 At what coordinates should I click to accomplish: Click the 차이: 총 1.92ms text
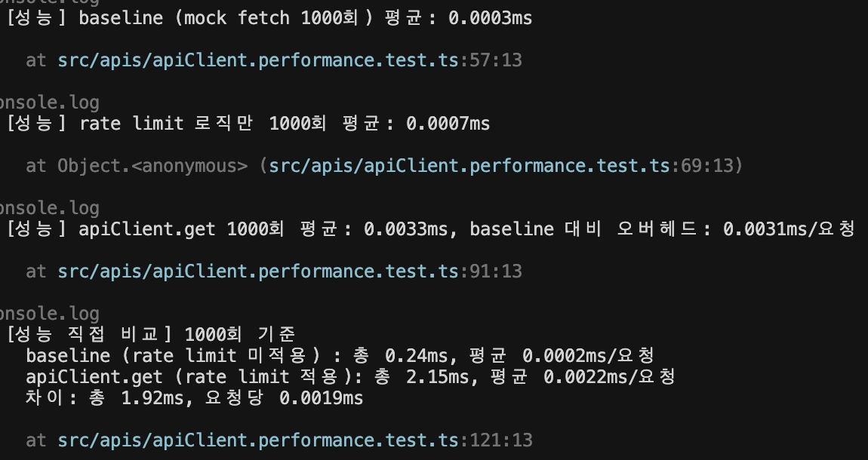[105, 398]
